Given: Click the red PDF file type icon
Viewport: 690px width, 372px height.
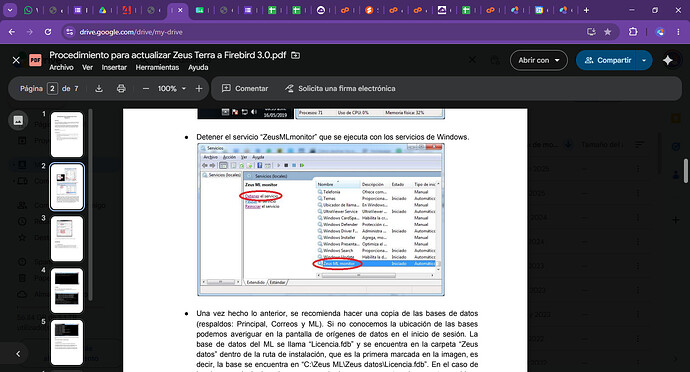Looking at the screenshot, I should click(35, 60).
